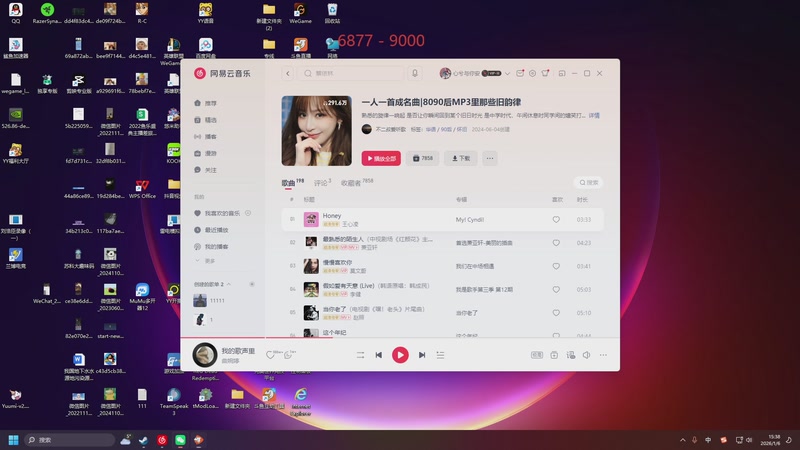Viewport: 800px width, 450px height.
Task: Switch to the 歌曲 songs tab
Action: click(x=288, y=183)
